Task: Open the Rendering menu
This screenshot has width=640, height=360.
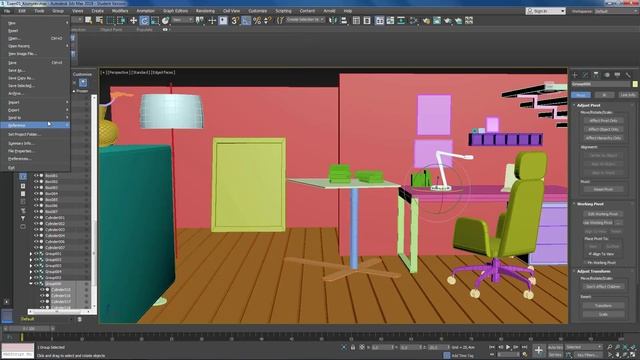Action: tap(205, 11)
